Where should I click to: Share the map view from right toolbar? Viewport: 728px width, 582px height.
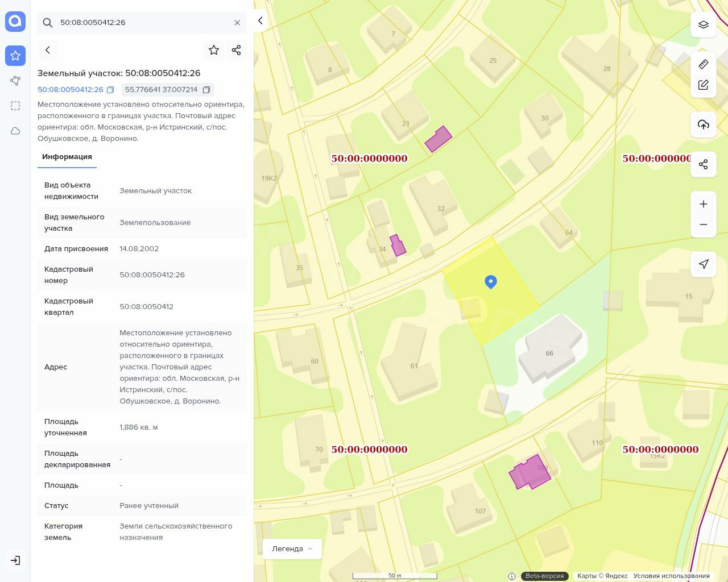[703, 164]
